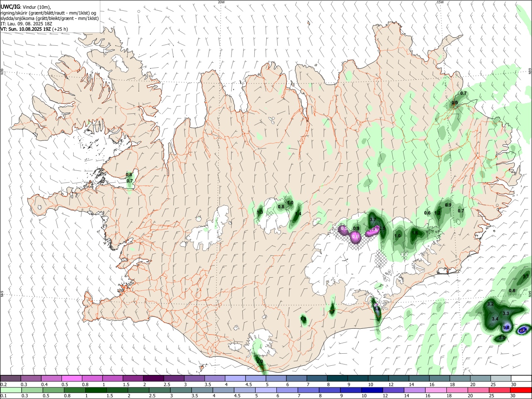
Task: Click the dark purple 2–2.5 swatch in top row
Action: click(x=153, y=378)
